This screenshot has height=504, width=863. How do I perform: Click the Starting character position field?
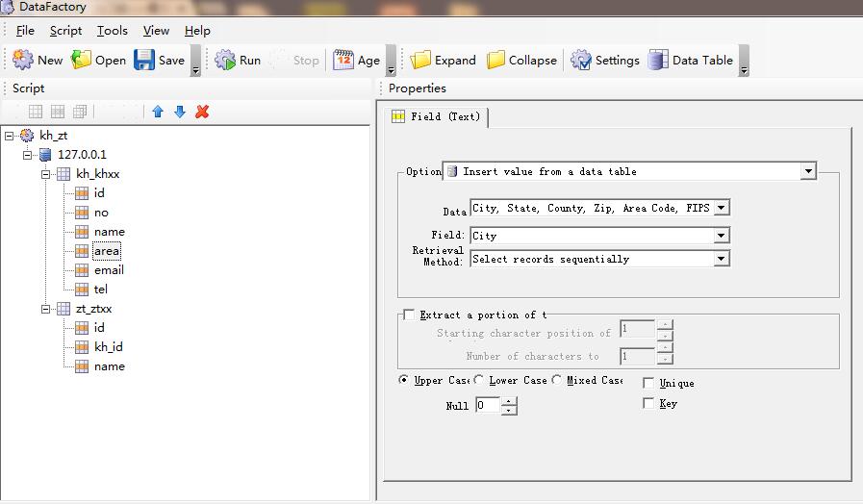(637, 329)
